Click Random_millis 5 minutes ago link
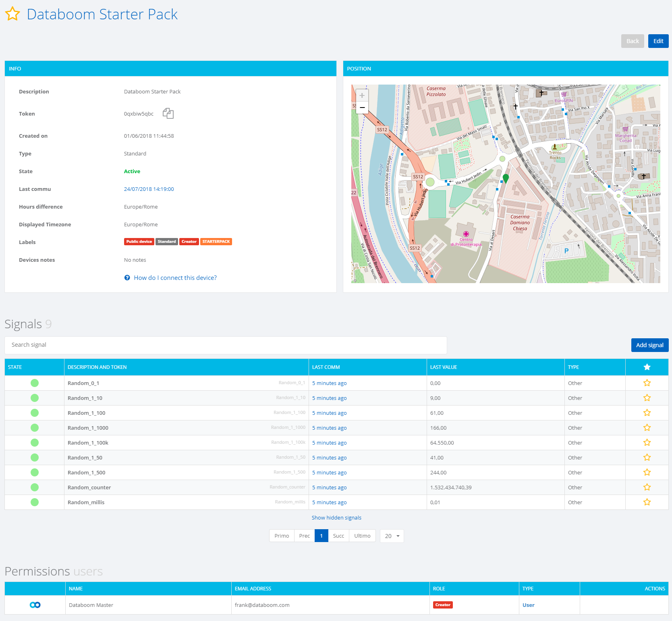 tap(329, 503)
